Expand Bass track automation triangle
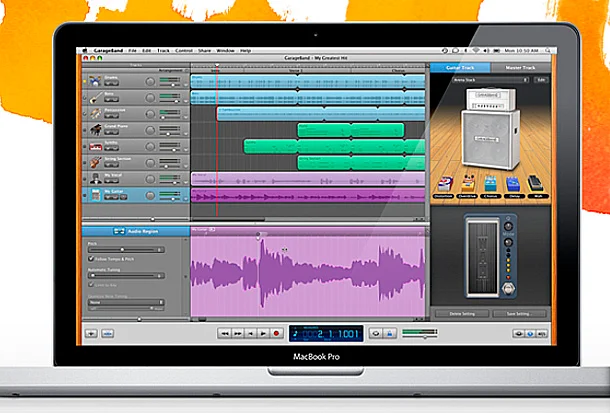This screenshot has height=413, width=610. click(x=186, y=102)
